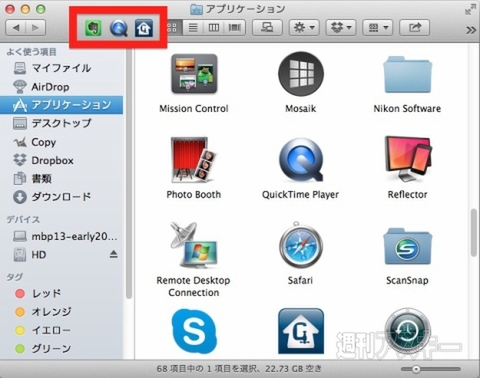Open ダウンロード in the sidebar
This screenshot has width=480, height=378.
tap(61, 197)
